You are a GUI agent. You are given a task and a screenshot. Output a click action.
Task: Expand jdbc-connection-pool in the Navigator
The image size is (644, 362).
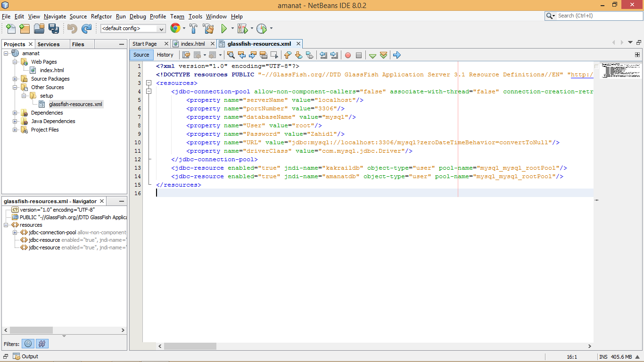point(15,232)
